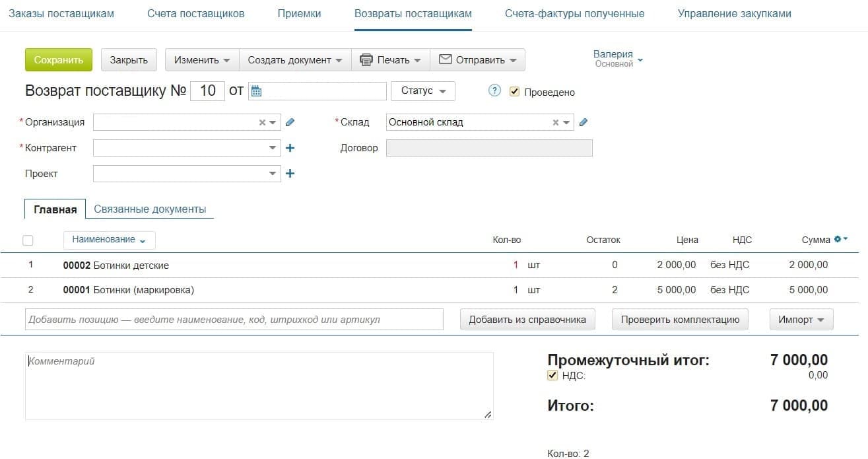Click Добавить из справочника button

click(527, 320)
